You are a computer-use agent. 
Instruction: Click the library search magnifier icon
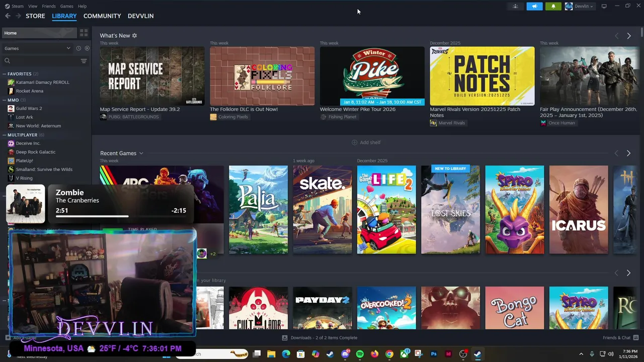coord(7,61)
